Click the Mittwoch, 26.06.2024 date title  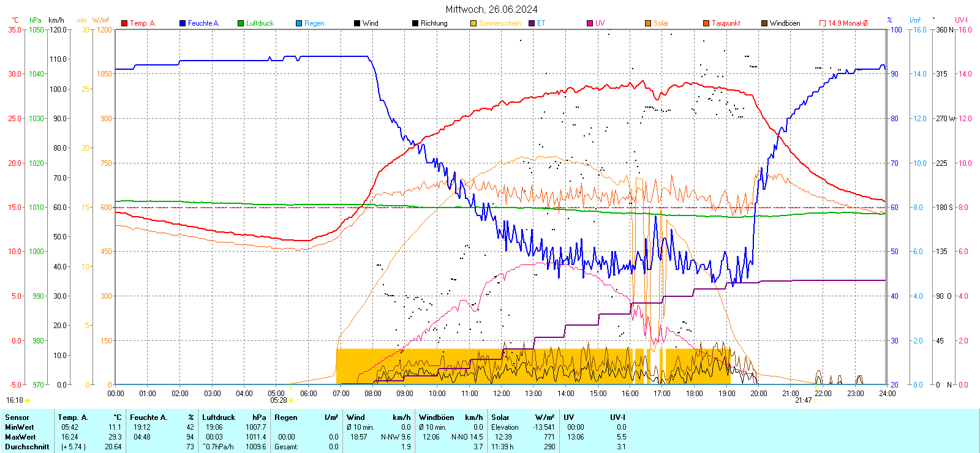tap(491, 9)
